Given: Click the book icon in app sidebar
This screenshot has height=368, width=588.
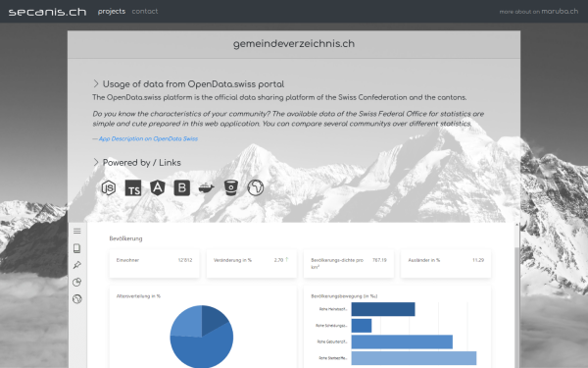Looking at the screenshot, I should pyautogui.click(x=76, y=248).
